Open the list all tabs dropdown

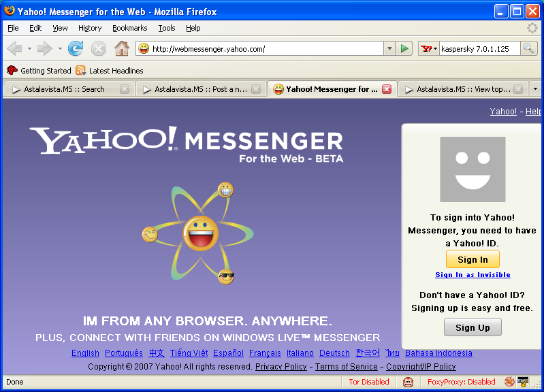pyautogui.click(x=535, y=89)
